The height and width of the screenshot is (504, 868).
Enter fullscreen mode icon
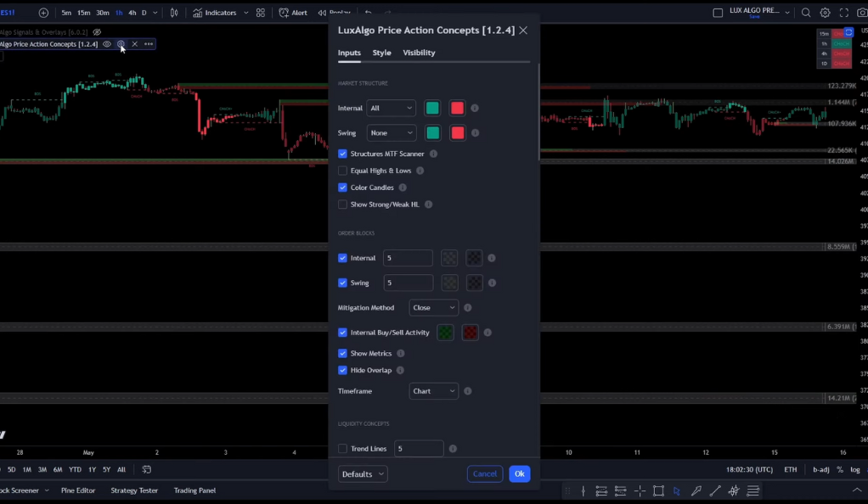844,13
